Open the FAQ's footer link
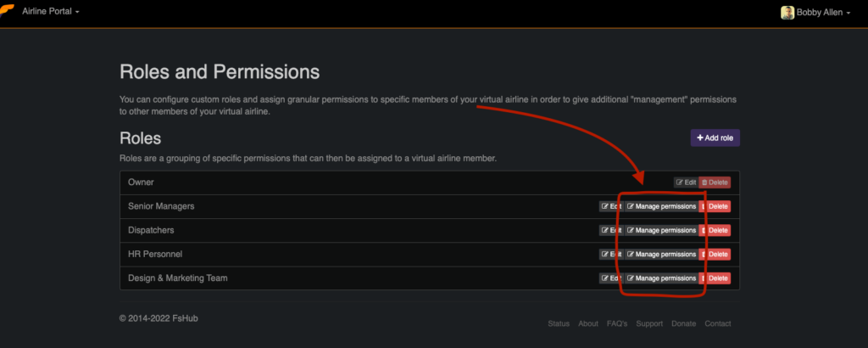868x348 pixels. 617,323
